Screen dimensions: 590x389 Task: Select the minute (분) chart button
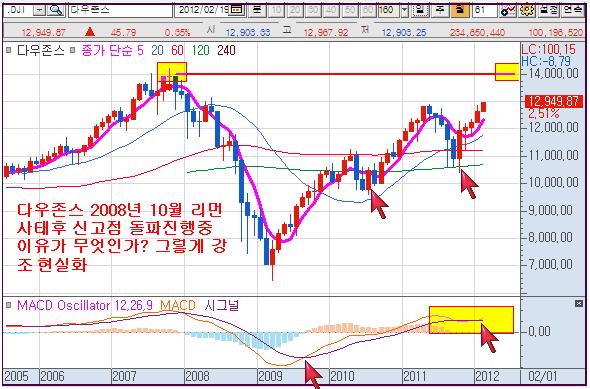[x=257, y=10]
